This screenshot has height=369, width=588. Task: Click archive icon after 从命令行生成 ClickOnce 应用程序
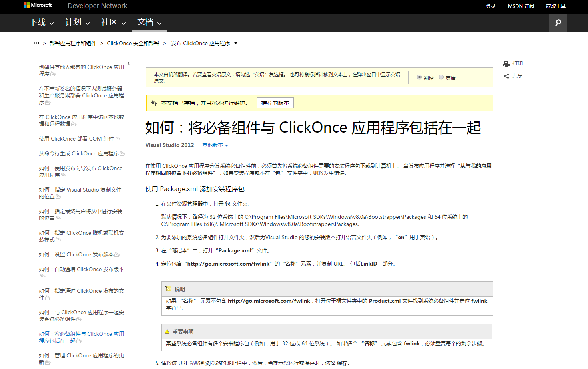coord(122,154)
